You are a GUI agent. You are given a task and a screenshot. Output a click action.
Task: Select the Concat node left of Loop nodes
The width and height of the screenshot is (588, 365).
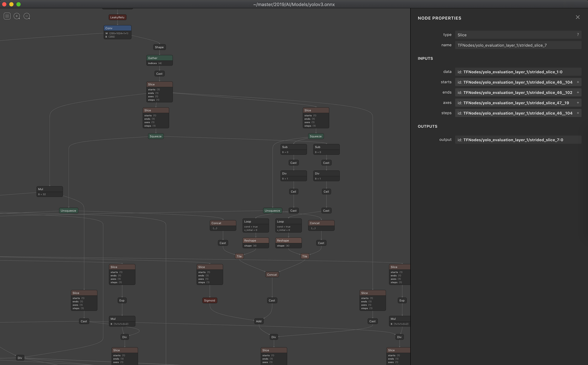223,225
